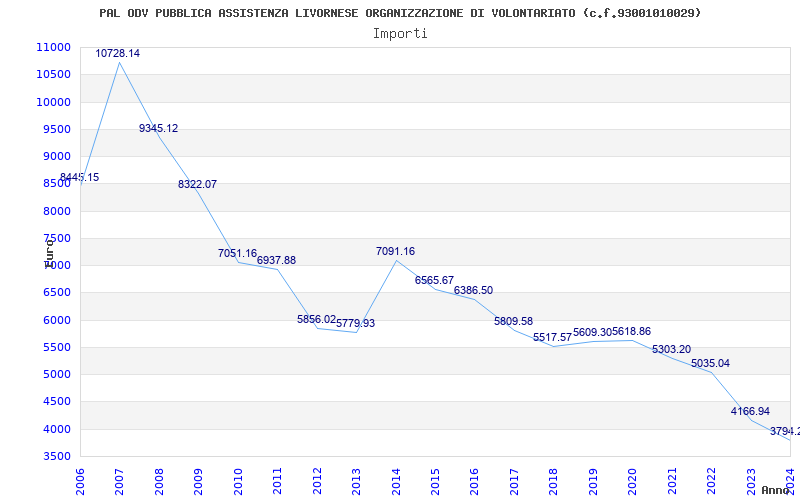Screen dimensions: 800x500
Task: Click y-axis tick 4500
Action: [56, 402]
